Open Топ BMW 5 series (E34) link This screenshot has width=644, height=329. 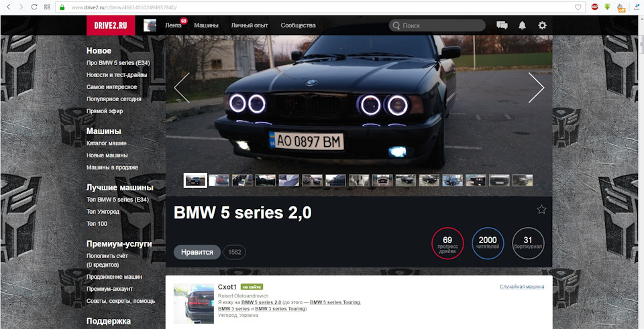click(117, 200)
